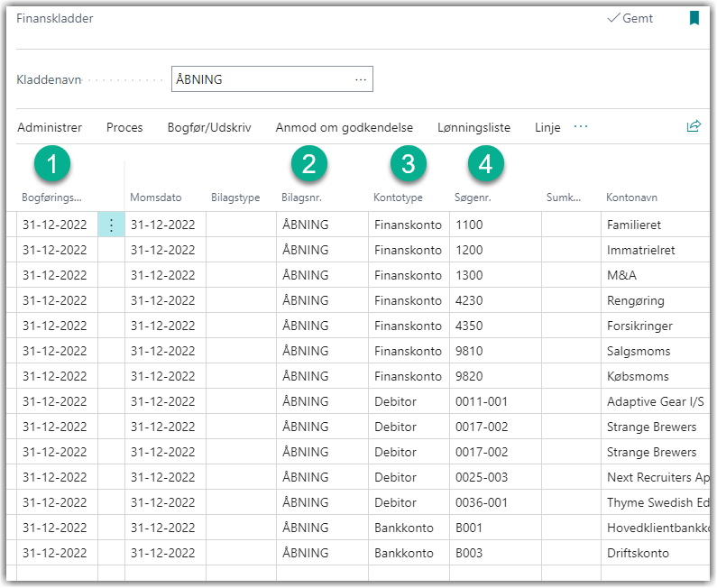This screenshot has height=588, width=717.
Task: Open the three-dot row menu on the 1100 line
Action: (111, 225)
